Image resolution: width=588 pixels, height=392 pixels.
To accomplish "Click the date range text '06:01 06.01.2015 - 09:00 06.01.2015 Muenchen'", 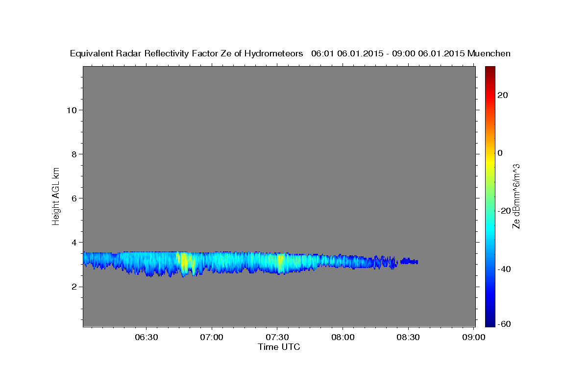I will click(411, 53).
